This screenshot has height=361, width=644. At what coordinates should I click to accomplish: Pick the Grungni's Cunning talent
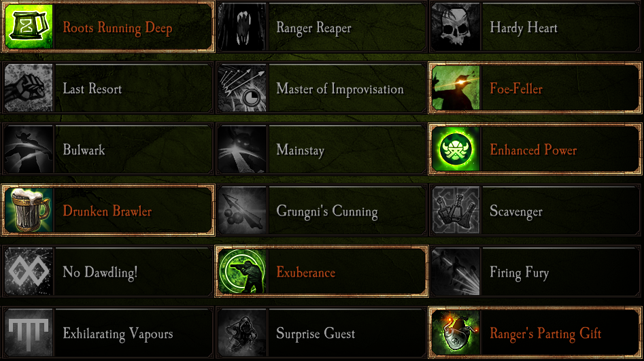point(322,210)
